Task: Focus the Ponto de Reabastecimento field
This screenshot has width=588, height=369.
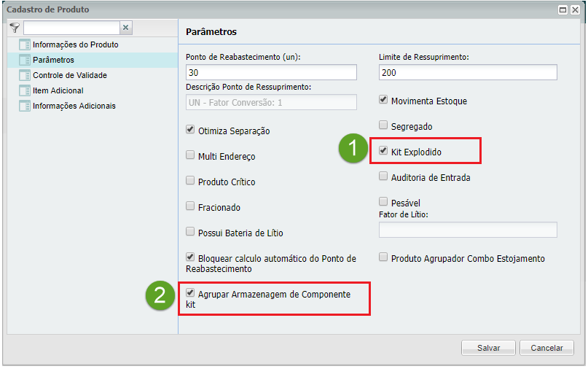Action: [x=271, y=72]
